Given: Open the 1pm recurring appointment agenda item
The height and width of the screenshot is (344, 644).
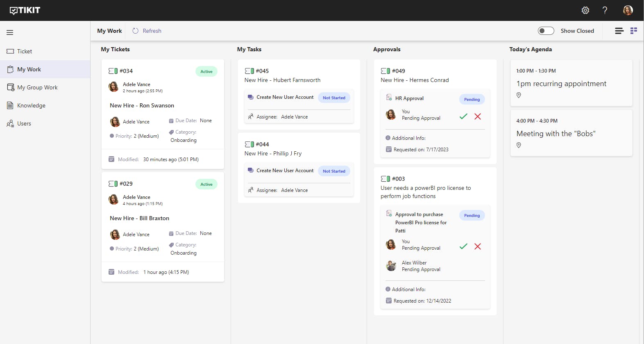Looking at the screenshot, I should coord(571,83).
